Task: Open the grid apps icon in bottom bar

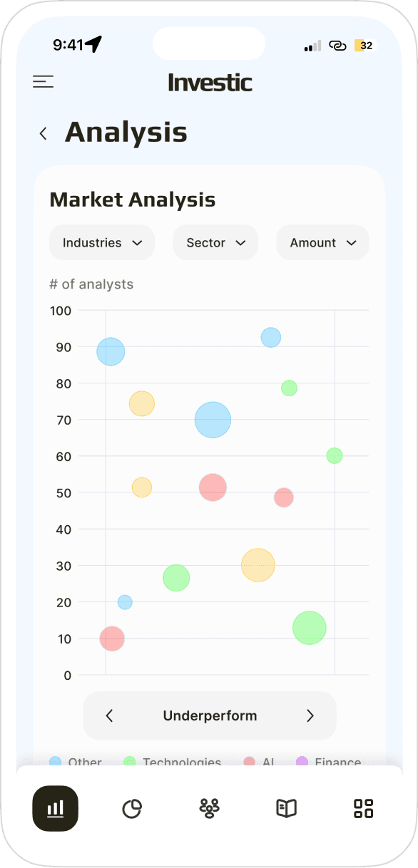Action: pyautogui.click(x=364, y=808)
